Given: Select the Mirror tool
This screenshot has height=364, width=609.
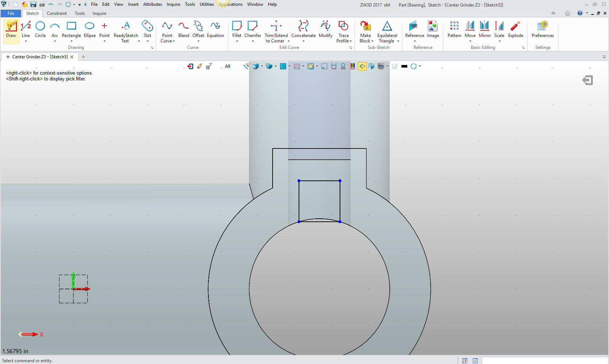Looking at the screenshot, I should click(485, 29).
